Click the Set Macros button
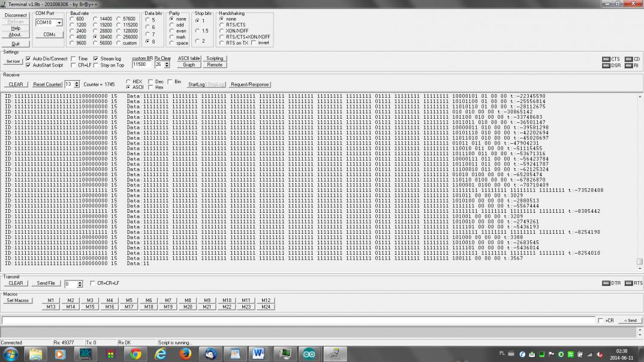Image resolution: width=644 pixels, height=362 pixels. [17, 300]
